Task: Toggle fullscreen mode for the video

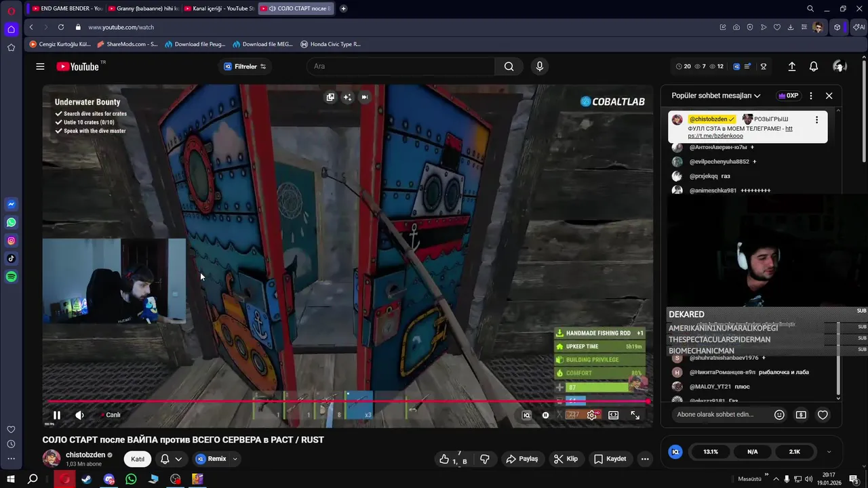Action: (x=635, y=415)
